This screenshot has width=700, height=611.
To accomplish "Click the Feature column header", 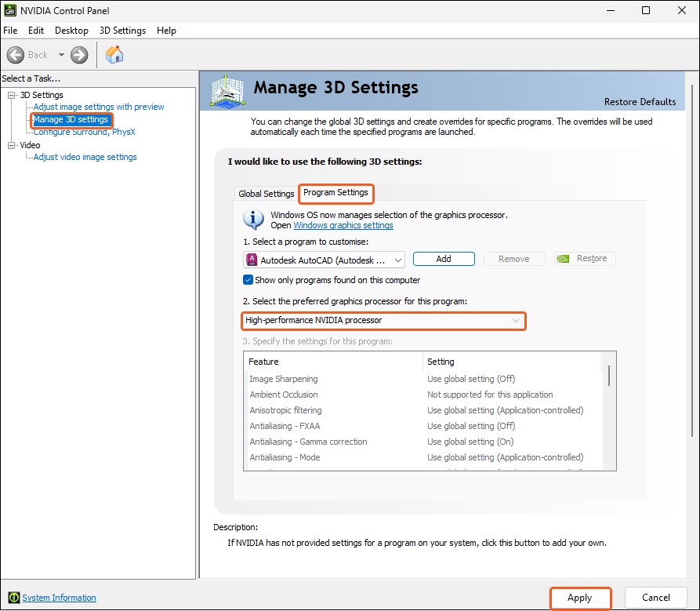I will pyautogui.click(x=333, y=362).
